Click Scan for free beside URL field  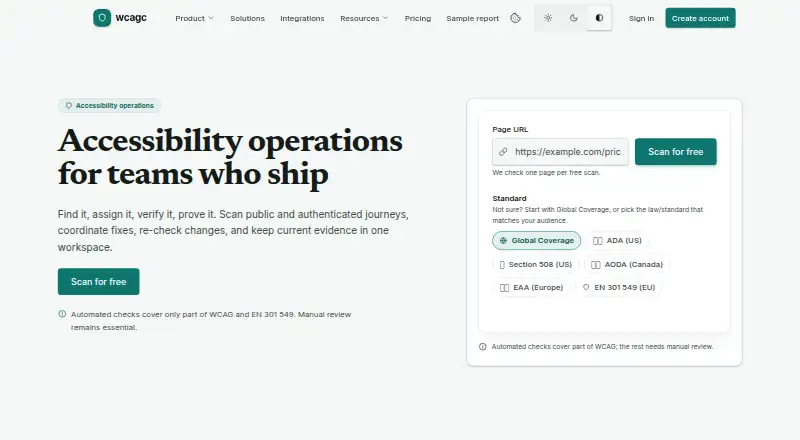(676, 152)
